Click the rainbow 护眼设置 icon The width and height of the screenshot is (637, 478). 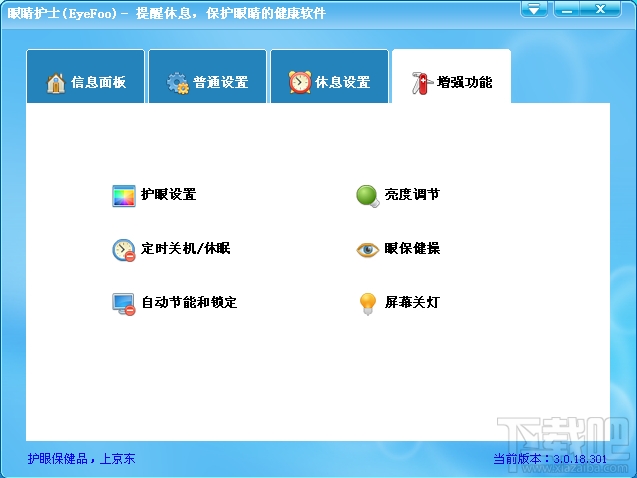point(124,196)
